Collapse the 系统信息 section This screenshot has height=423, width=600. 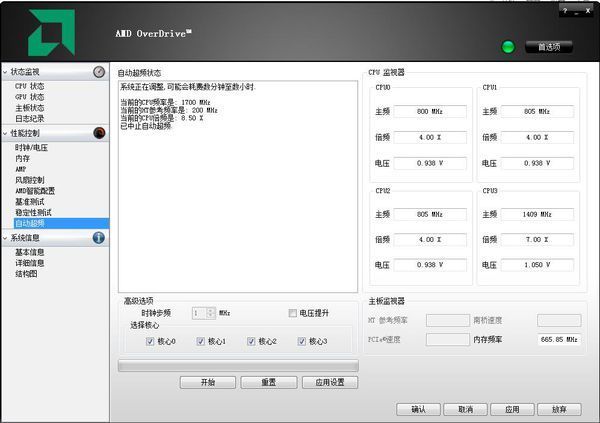point(5,238)
